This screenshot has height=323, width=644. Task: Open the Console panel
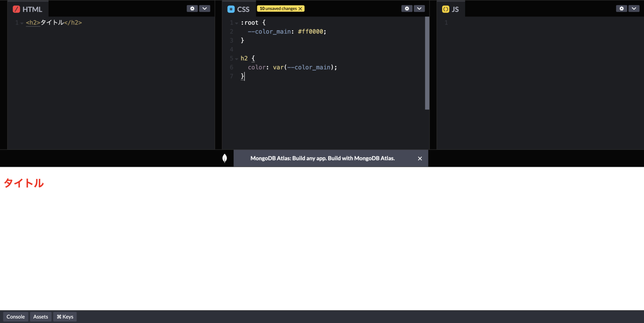click(x=16, y=317)
